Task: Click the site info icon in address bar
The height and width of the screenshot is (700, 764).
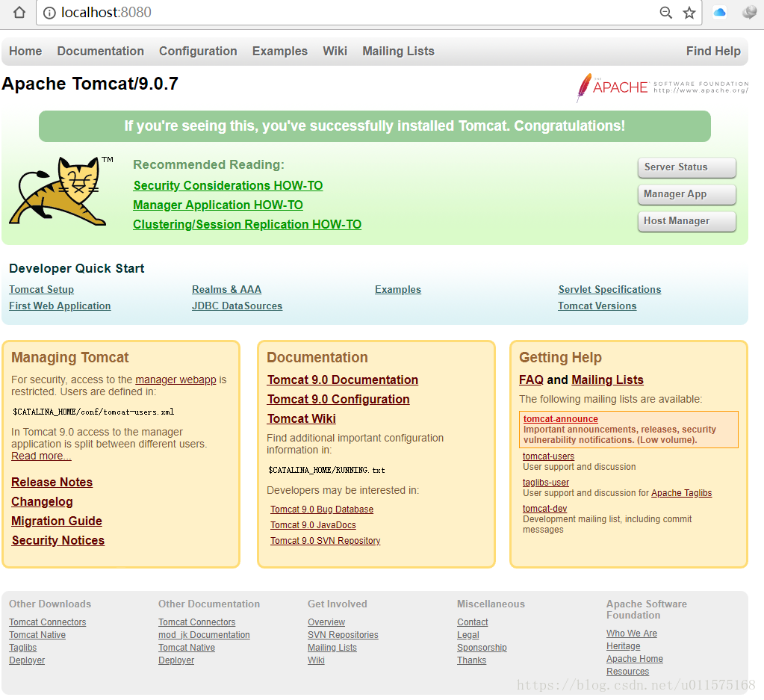Action: (49, 13)
